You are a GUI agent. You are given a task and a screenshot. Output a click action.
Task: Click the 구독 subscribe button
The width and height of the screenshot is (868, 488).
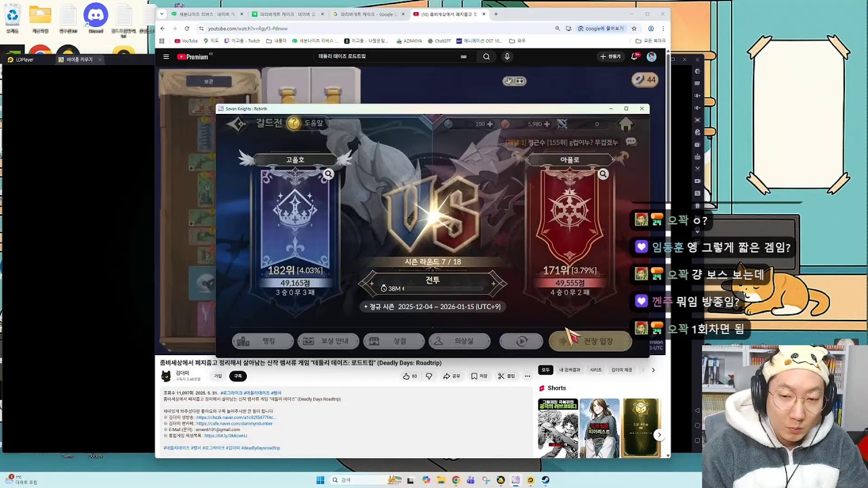(x=237, y=376)
